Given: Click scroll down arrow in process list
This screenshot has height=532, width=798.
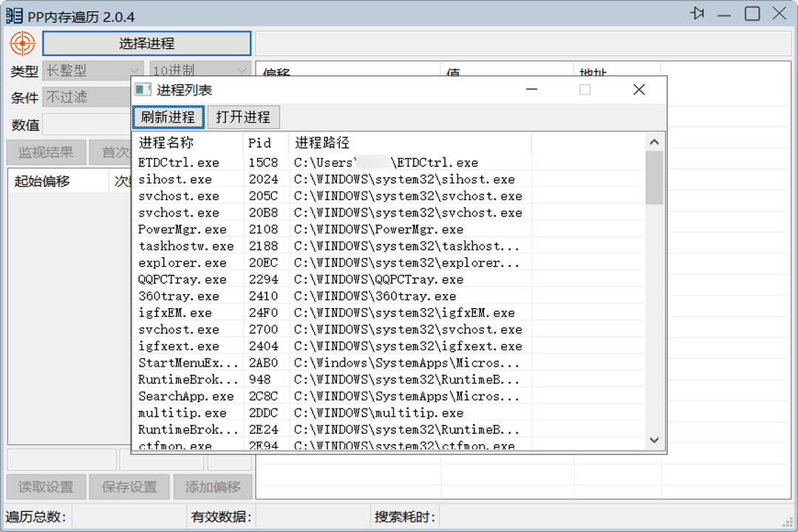Looking at the screenshot, I should point(654,440).
